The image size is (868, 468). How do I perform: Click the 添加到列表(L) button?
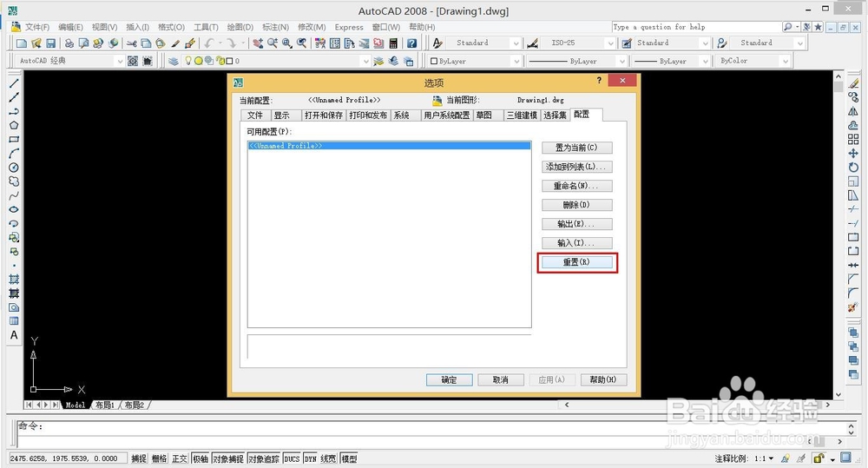(577, 167)
